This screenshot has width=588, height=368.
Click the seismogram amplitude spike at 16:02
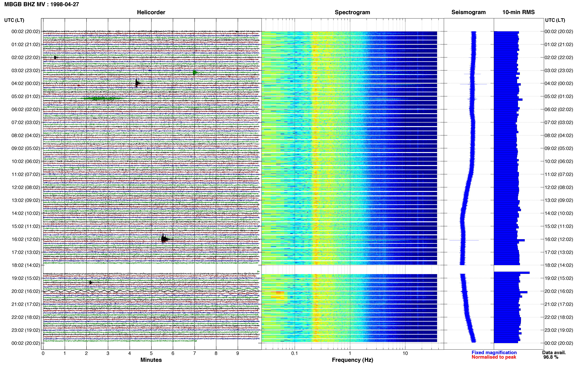pyautogui.click(x=464, y=240)
